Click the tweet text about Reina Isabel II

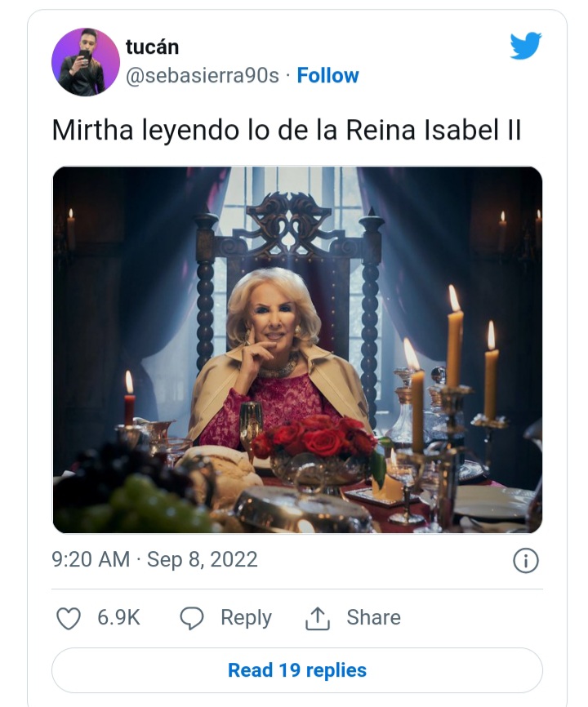(x=286, y=130)
